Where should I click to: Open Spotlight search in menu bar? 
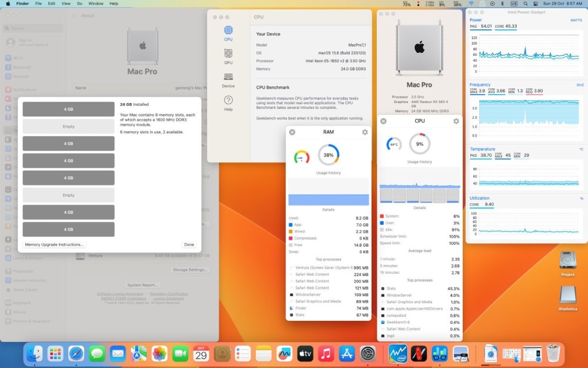pyautogui.click(x=525, y=4)
